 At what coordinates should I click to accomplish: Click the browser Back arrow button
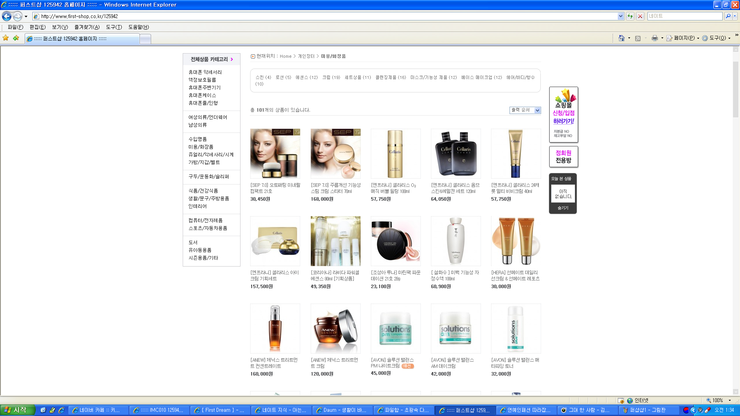click(7, 16)
